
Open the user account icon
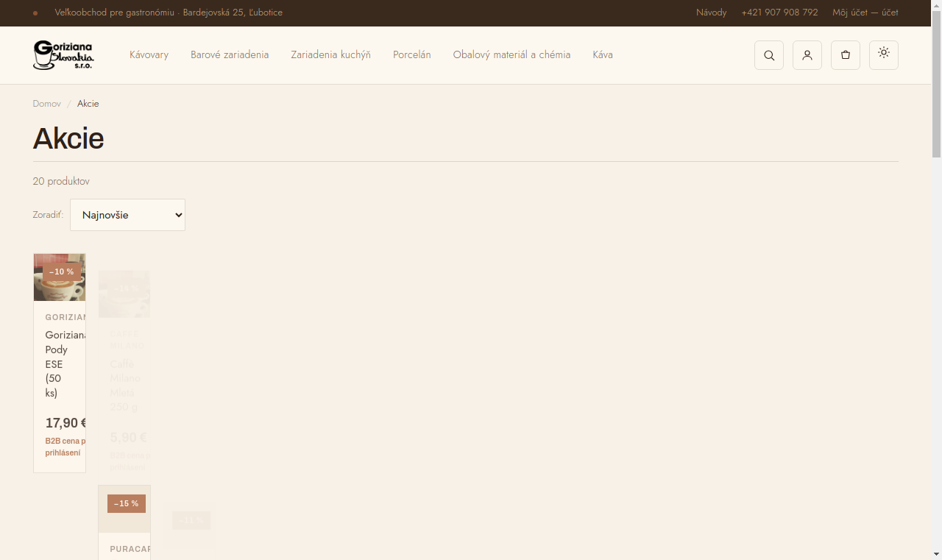click(x=807, y=55)
